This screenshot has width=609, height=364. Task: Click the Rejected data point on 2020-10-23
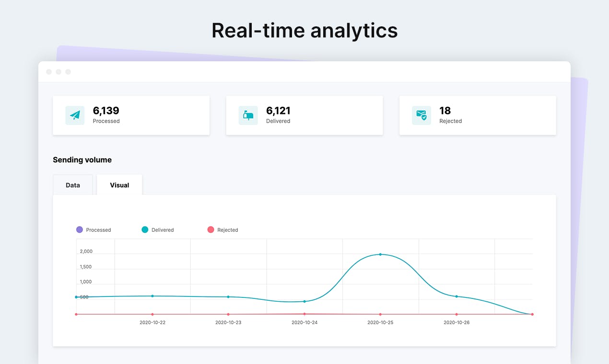[228, 314]
